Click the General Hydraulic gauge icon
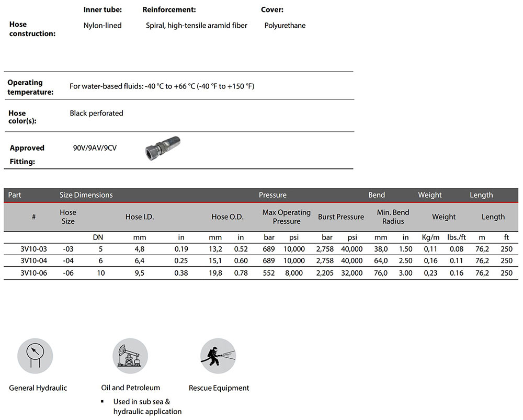 (x=35, y=356)
